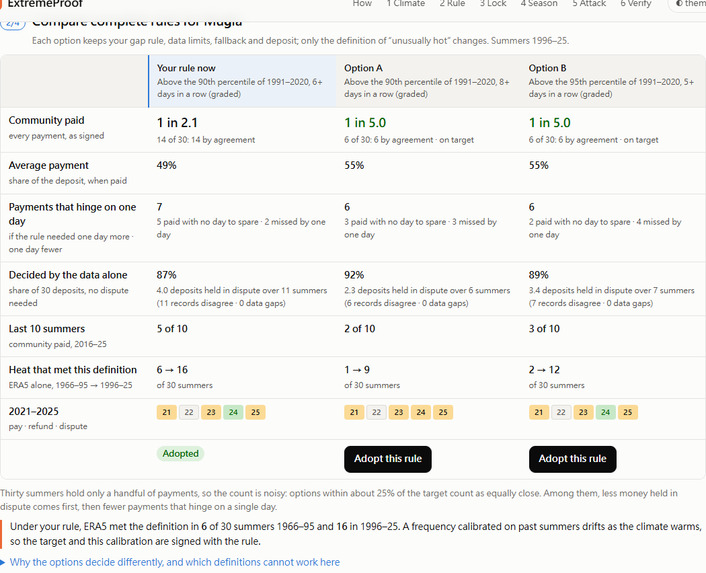The width and height of the screenshot is (706, 573).
Task: Open the How navigation link
Action: coord(362,4)
